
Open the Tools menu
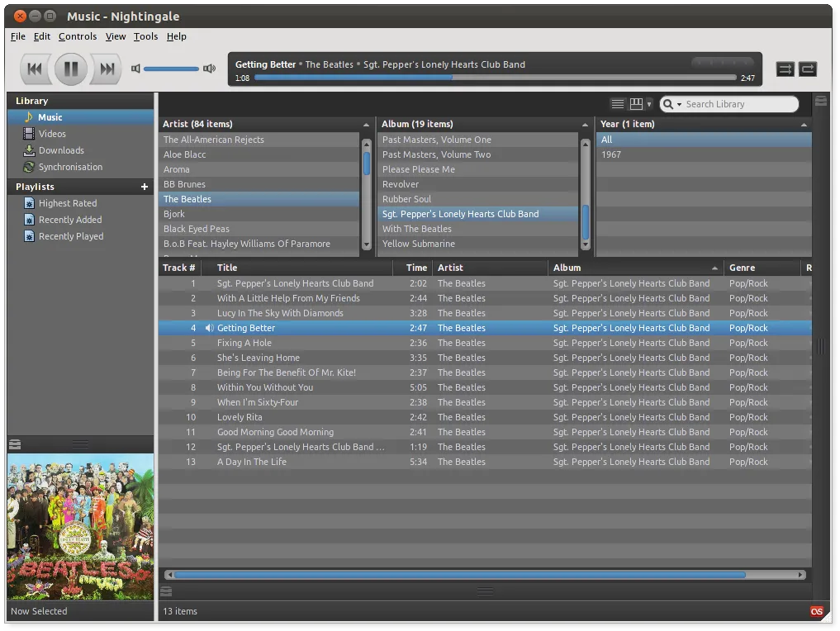[x=145, y=36]
